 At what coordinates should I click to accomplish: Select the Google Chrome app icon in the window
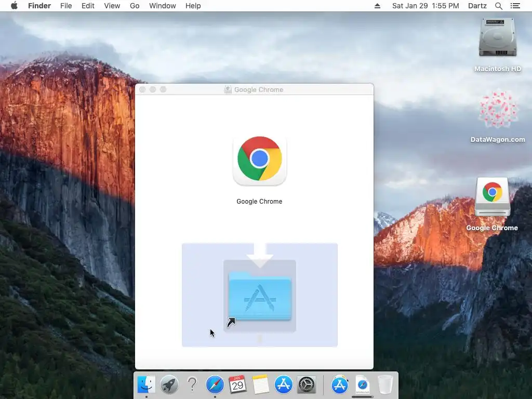pyautogui.click(x=260, y=161)
